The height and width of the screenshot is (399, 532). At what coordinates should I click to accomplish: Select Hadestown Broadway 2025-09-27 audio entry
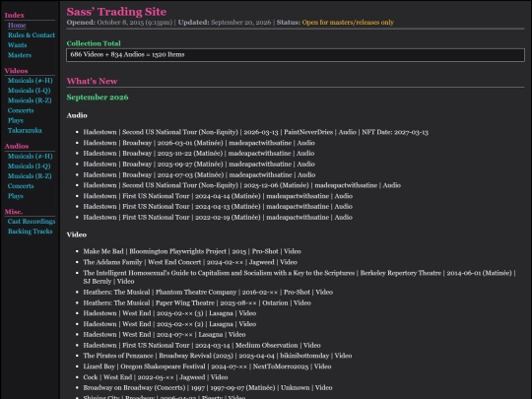coord(199,165)
